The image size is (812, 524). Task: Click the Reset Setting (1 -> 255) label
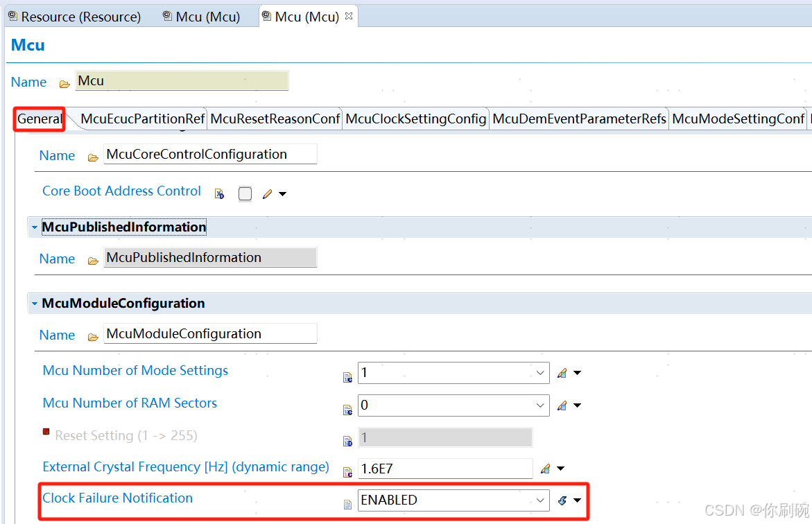[x=126, y=435]
